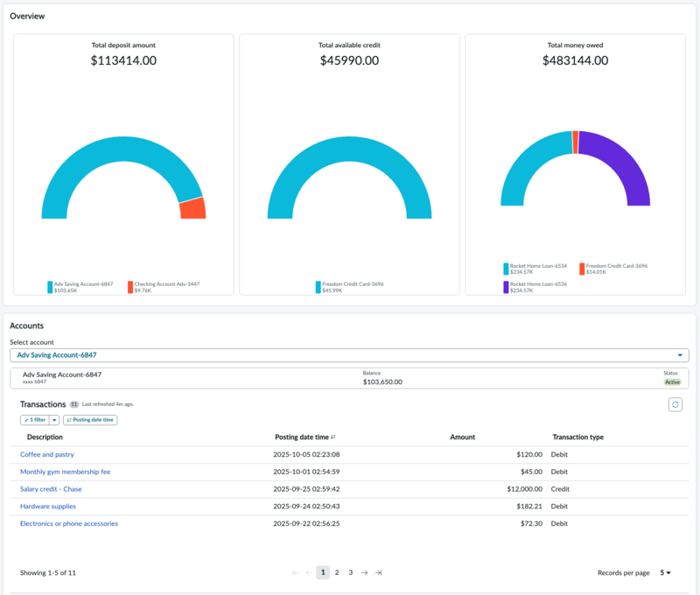Image resolution: width=700 pixels, height=595 pixels.
Task: Open the Hardware supplies transaction
Action: click(48, 506)
